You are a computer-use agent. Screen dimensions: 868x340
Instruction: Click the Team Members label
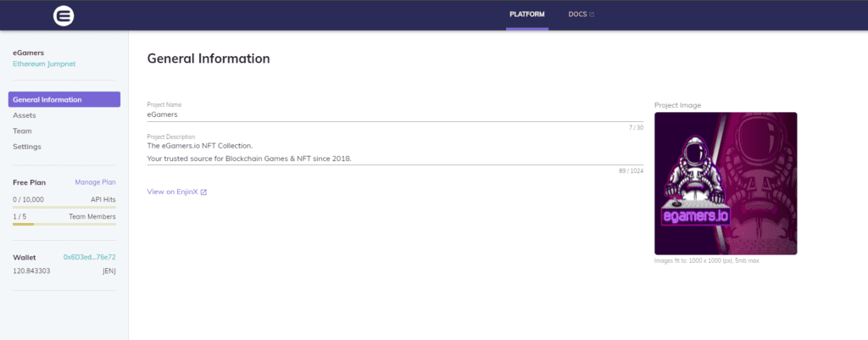tap(92, 216)
